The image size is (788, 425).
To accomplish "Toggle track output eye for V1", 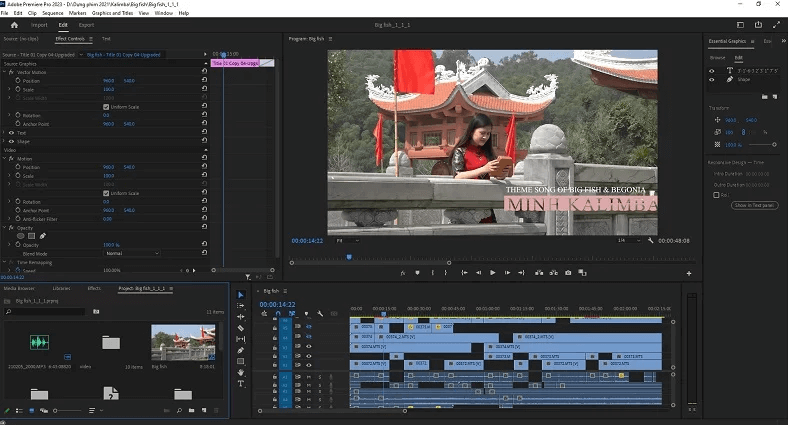I will (x=309, y=365).
